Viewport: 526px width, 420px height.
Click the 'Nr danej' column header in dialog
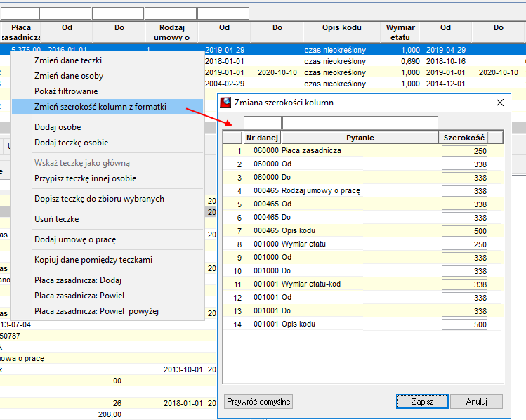click(262, 138)
